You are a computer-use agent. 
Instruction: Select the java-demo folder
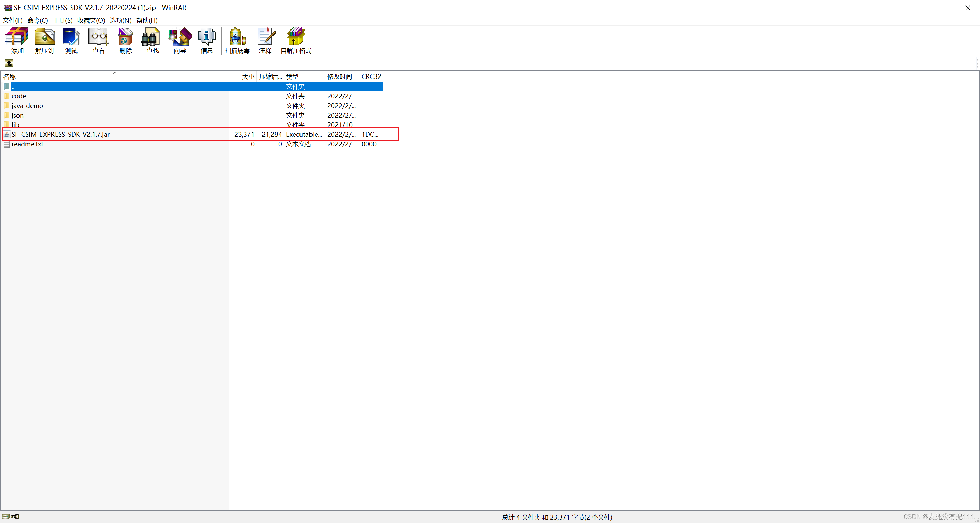click(27, 106)
